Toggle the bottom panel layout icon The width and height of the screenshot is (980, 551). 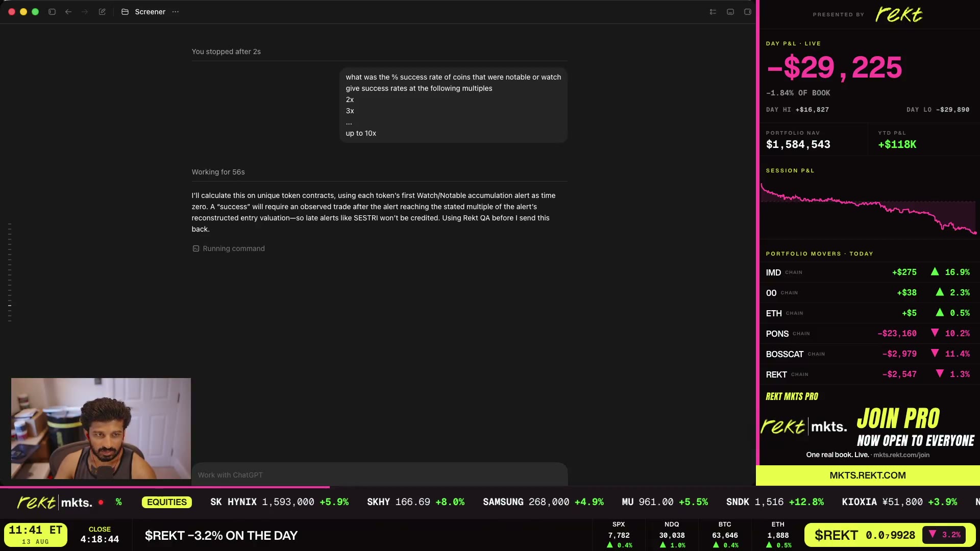[730, 12]
